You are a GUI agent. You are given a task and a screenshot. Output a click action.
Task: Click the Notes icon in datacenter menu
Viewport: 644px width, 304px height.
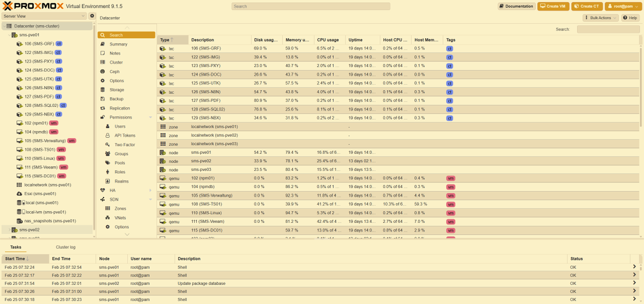point(103,53)
